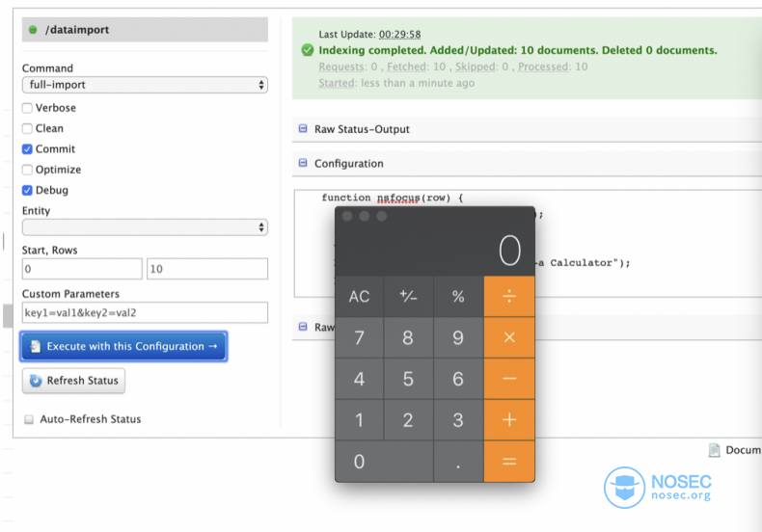Enable the Clean checkbox
The image size is (762, 532).
(x=27, y=128)
